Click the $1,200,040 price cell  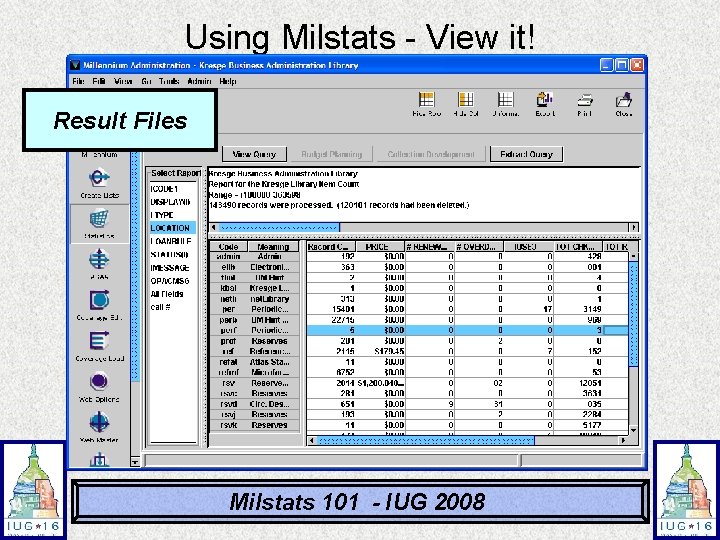[x=380, y=383]
